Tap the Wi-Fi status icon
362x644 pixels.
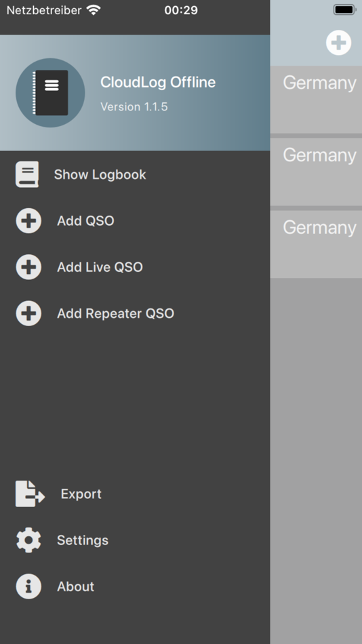pyautogui.click(x=94, y=11)
